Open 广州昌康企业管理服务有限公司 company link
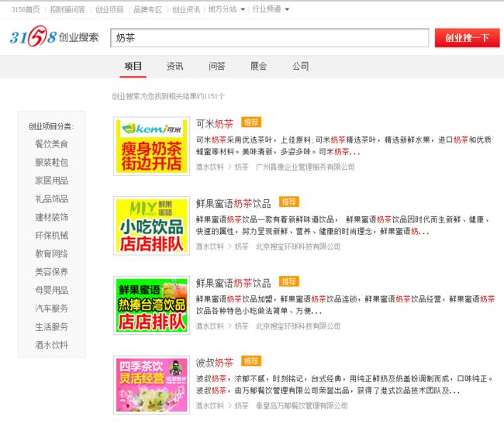Screen dimensions: 504x431 click(x=305, y=167)
